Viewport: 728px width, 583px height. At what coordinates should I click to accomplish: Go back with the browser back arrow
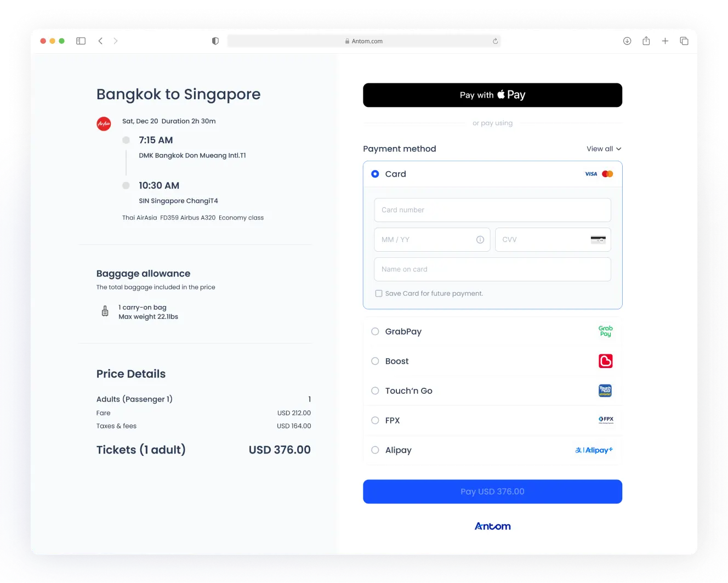(100, 41)
